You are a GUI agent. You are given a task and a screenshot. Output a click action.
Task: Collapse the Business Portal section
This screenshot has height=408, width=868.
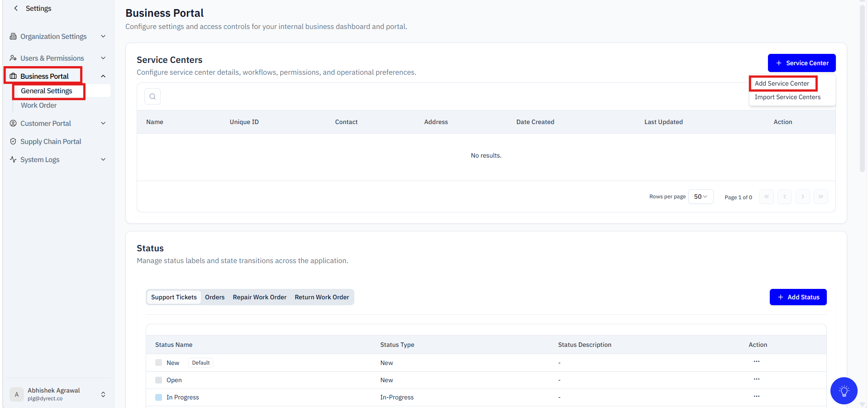[103, 76]
